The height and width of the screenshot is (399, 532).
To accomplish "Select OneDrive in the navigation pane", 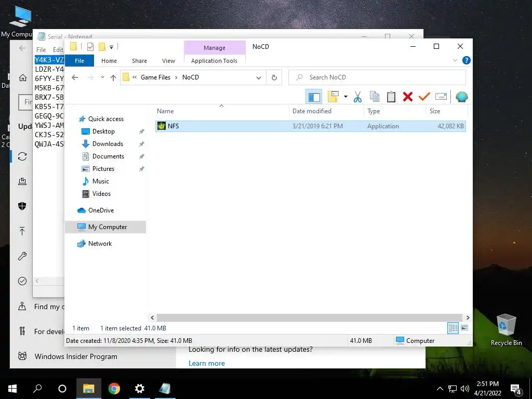I will pos(101,210).
